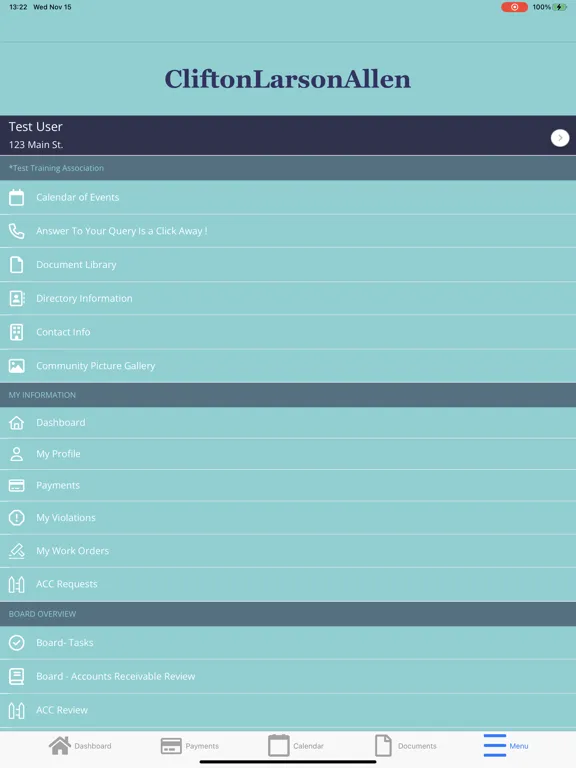The width and height of the screenshot is (576, 768).
Task: Open the ACC Review entry
Action: (x=288, y=710)
